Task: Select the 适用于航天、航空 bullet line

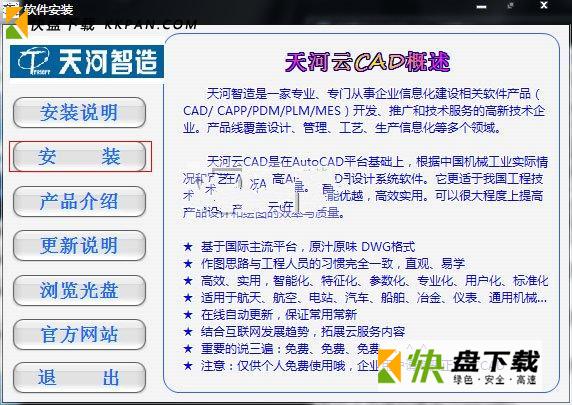Action: coord(365,298)
